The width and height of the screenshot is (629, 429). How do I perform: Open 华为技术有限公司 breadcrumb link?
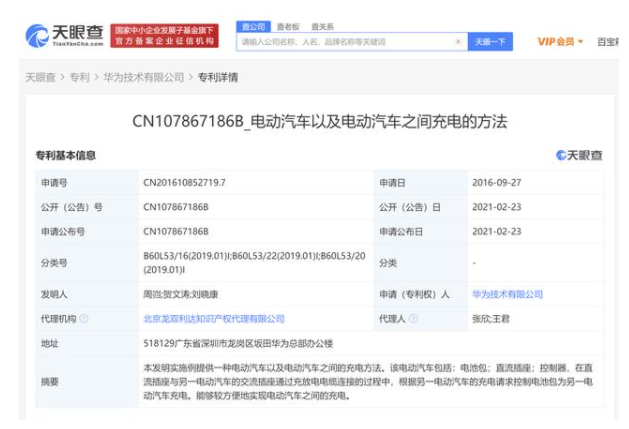144,77
